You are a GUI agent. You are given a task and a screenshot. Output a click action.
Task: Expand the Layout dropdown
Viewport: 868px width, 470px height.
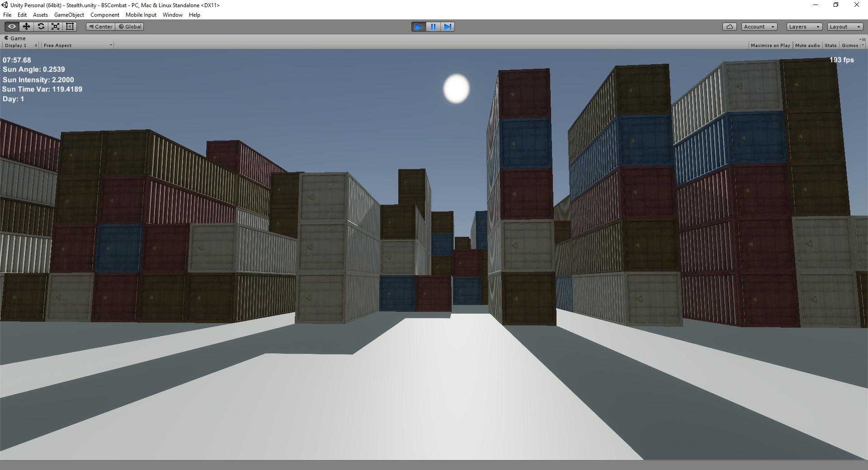tap(845, 27)
